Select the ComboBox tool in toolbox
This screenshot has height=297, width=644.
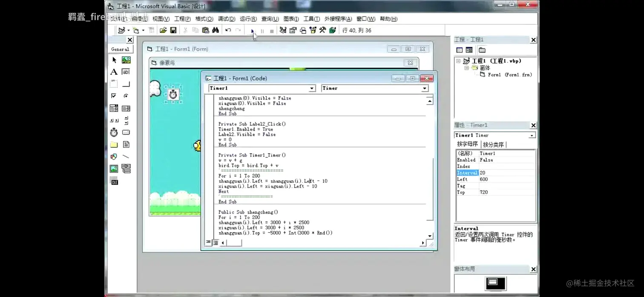pos(114,109)
